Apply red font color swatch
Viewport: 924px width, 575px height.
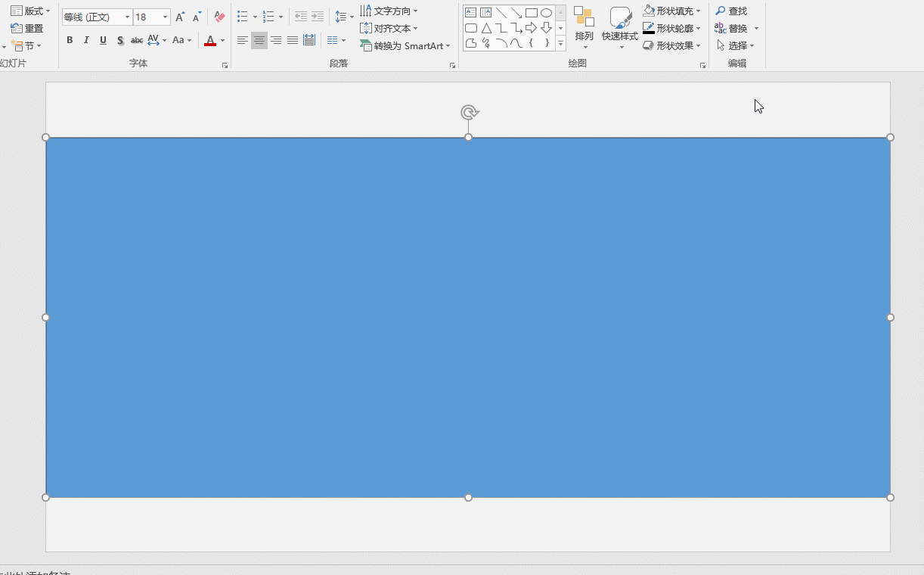click(210, 40)
